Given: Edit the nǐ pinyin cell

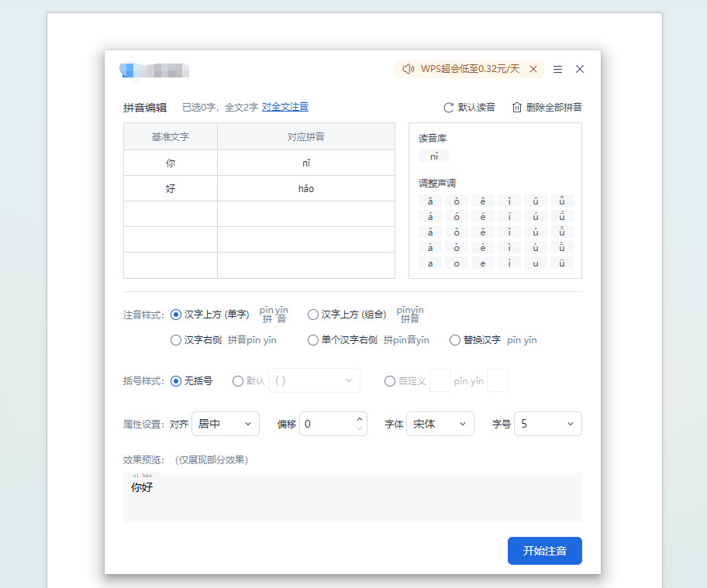Looking at the screenshot, I should pyautogui.click(x=306, y=163).
